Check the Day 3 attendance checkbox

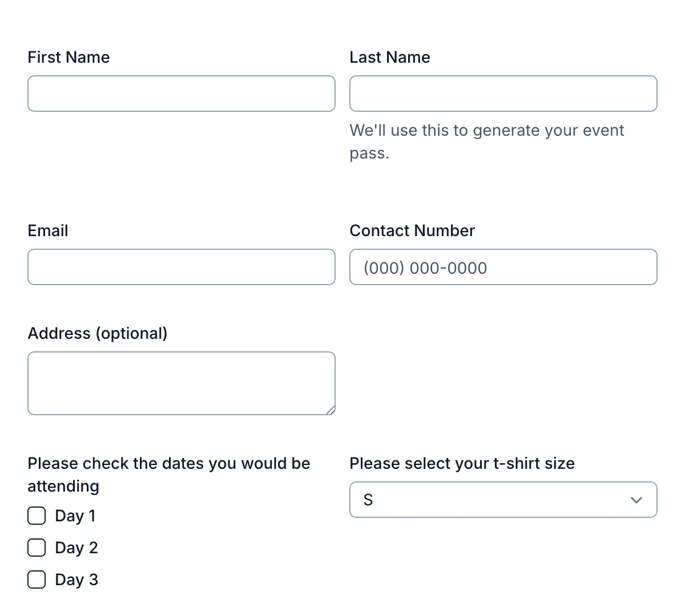pyautogui.click(x=36, y=579)
